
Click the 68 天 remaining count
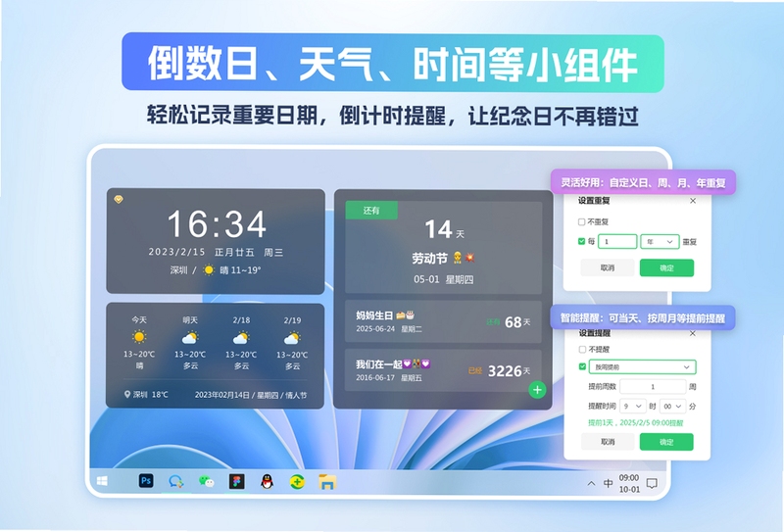[x=517, y=322]
